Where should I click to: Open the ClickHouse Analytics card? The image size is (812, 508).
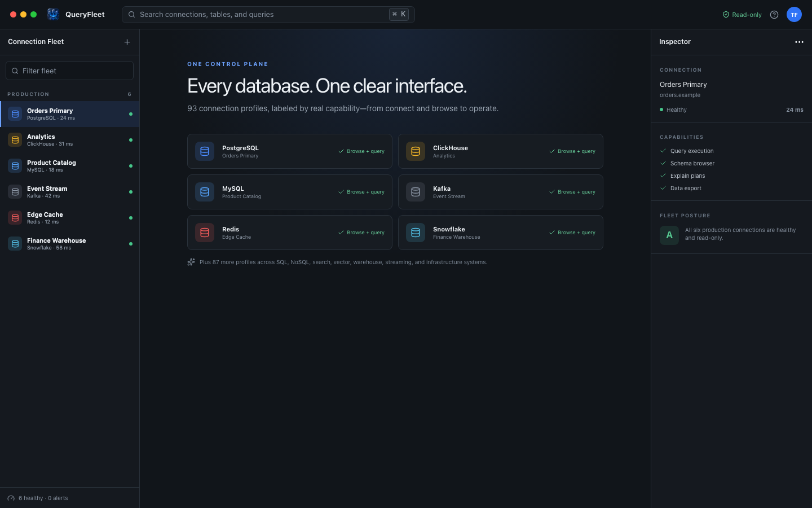pos(501,151)
